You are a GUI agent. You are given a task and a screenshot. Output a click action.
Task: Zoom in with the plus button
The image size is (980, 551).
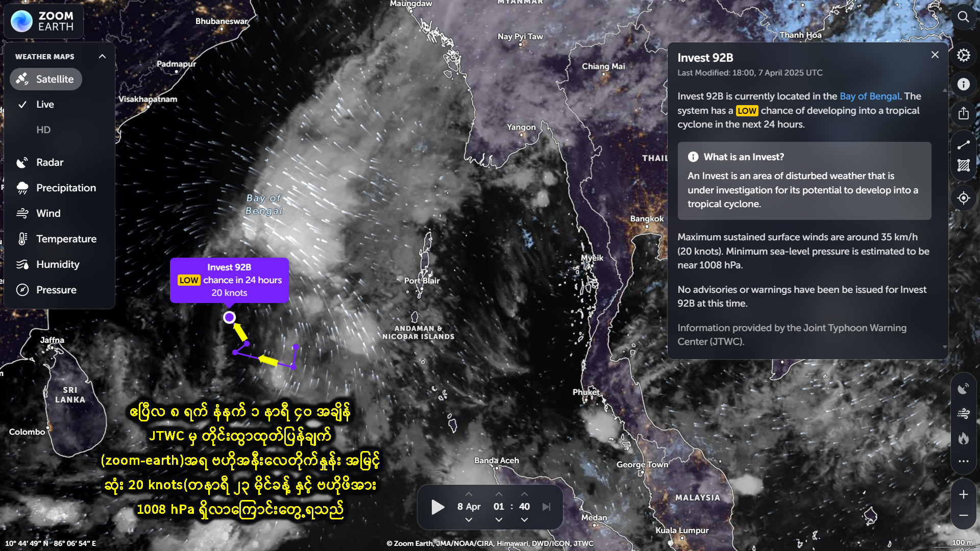point(963,494)
